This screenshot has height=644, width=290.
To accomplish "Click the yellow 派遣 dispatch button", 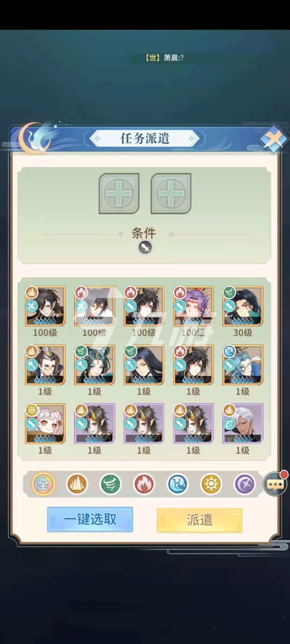I will [200, 520].
